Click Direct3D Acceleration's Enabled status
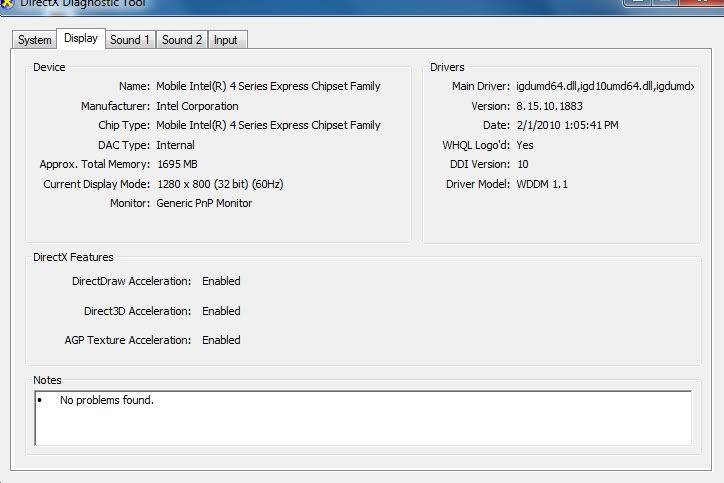Screen dimensions: 724x483 click(x=221, y=311)
